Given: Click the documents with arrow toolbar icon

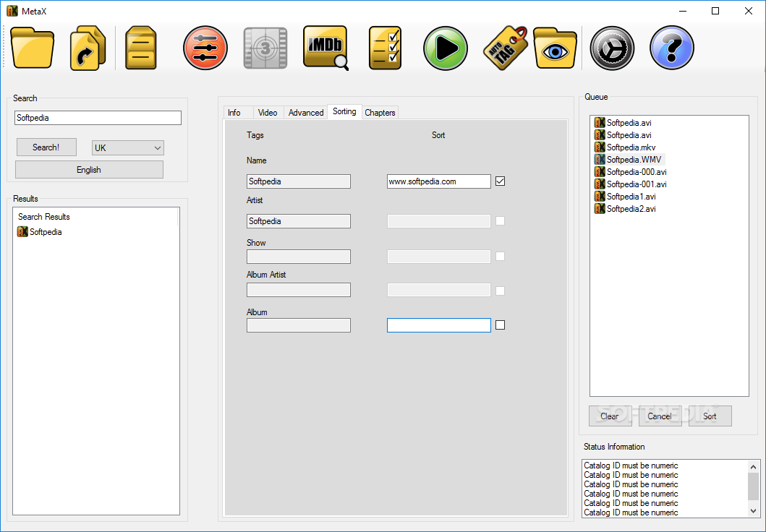Looking at the screenshot, I should click(x=88, y=48).
